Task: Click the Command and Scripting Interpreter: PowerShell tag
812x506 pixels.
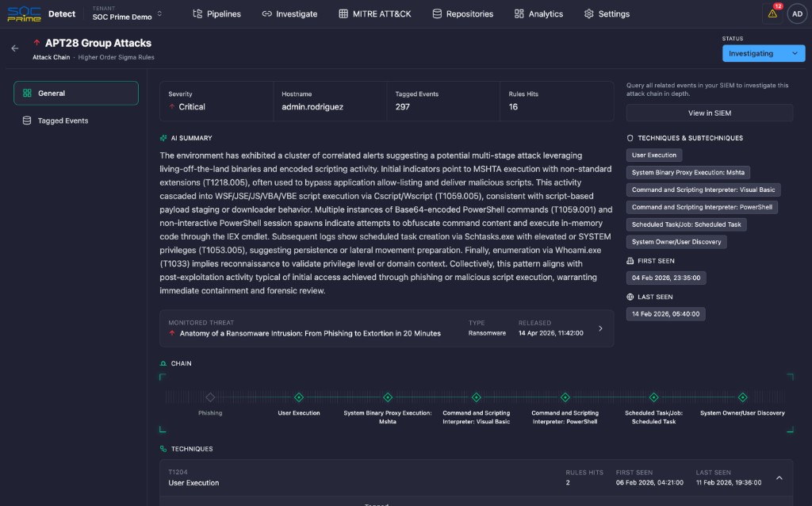Action: coord(702,207)
